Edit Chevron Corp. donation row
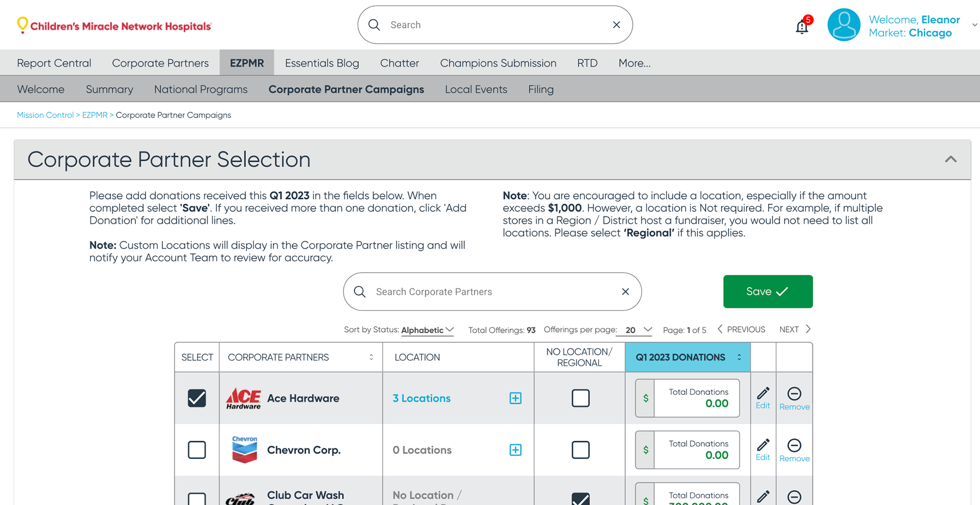Viewport: 980px width, 505px height. 763,449
